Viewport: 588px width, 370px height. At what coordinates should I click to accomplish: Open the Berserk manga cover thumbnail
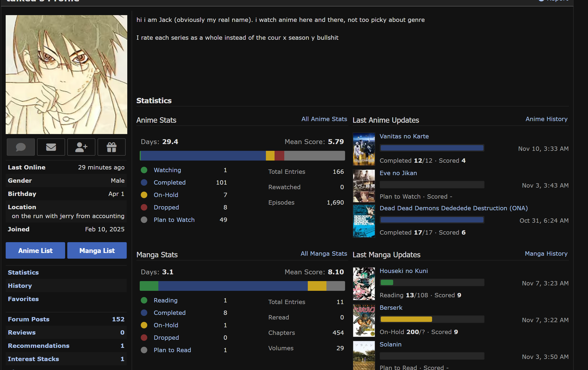point(364,321)
